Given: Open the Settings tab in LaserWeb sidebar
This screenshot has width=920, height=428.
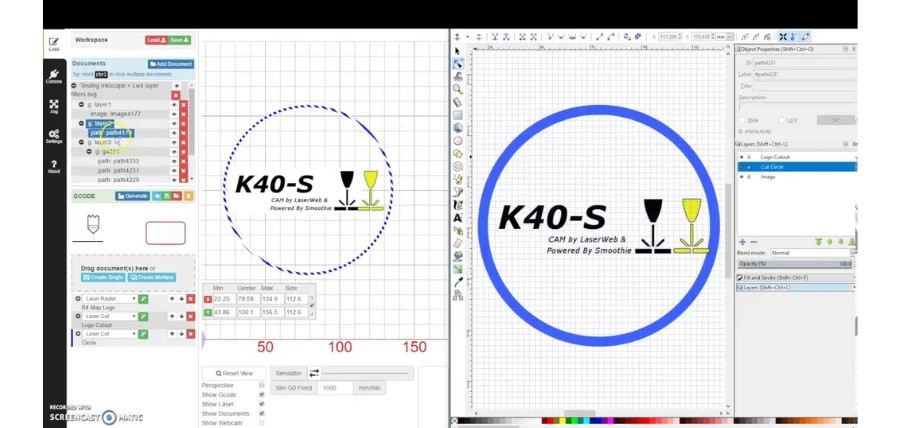Looking at the screenshot, I should pos(54,137).
